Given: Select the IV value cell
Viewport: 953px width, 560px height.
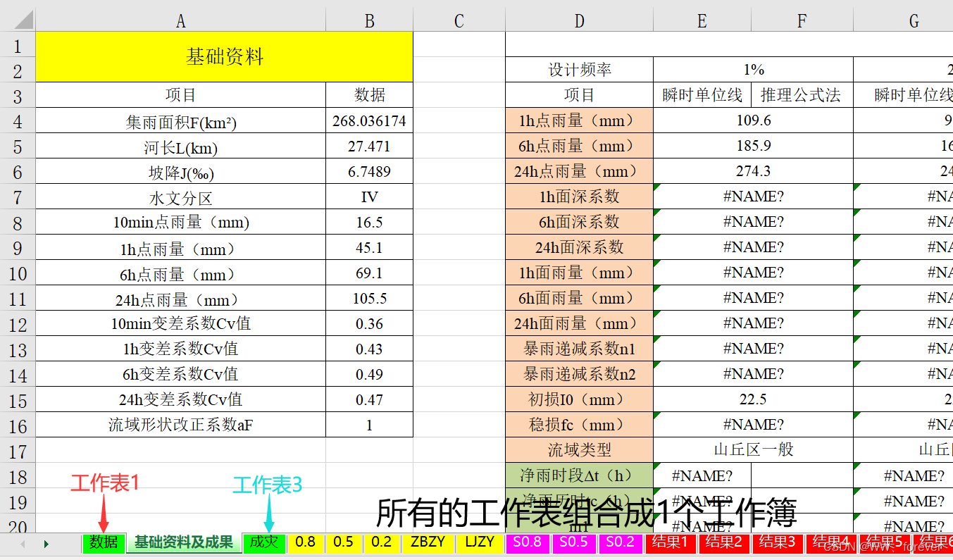Looking at the screenshot, I should pyautogui.click(x=369, y=197).
